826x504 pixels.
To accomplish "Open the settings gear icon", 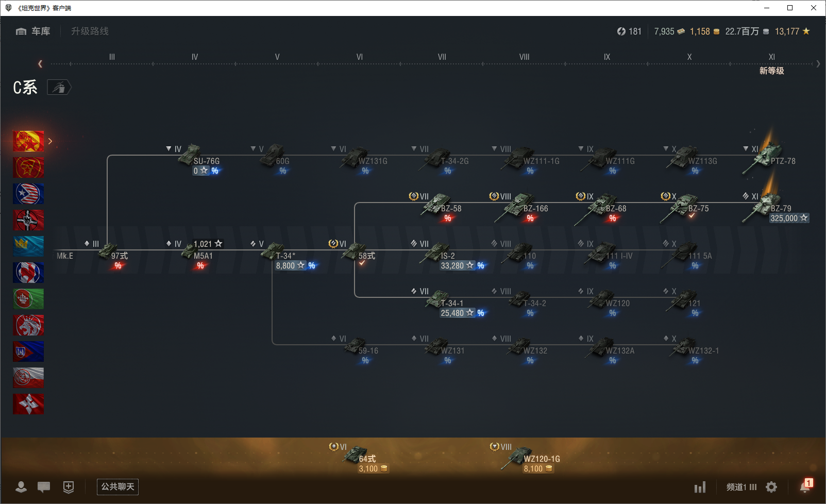I will (x=771, y=487).
